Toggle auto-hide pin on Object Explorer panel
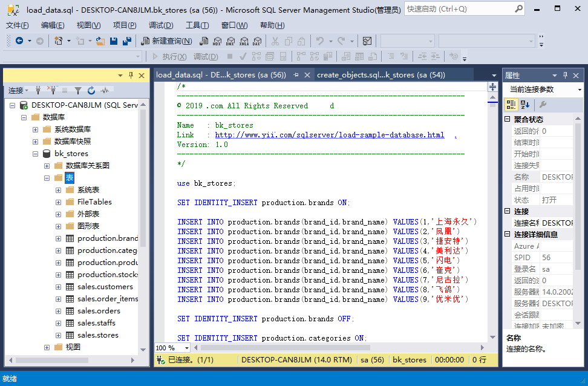This screenshot has height=386, width=588. 131,76
